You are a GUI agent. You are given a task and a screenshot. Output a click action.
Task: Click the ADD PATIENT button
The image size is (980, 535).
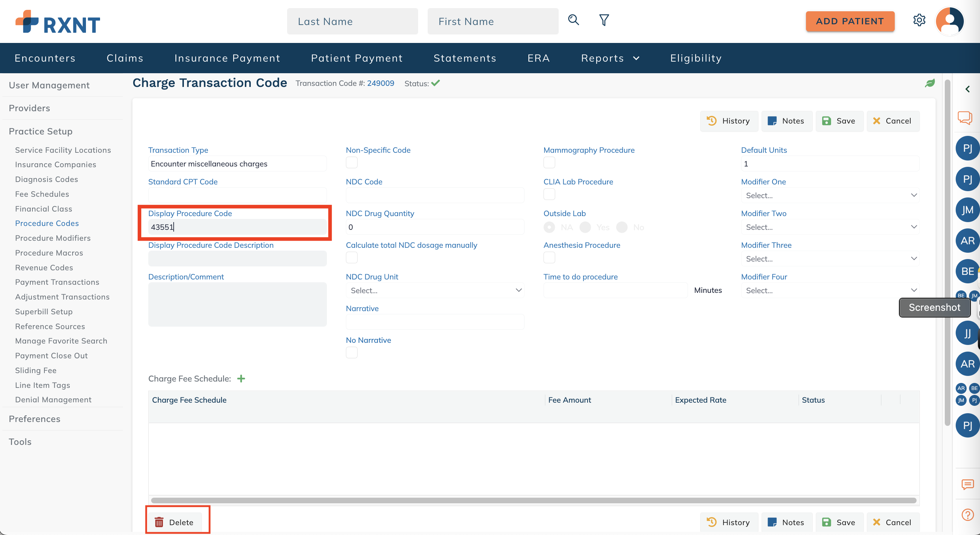[850, 21]
